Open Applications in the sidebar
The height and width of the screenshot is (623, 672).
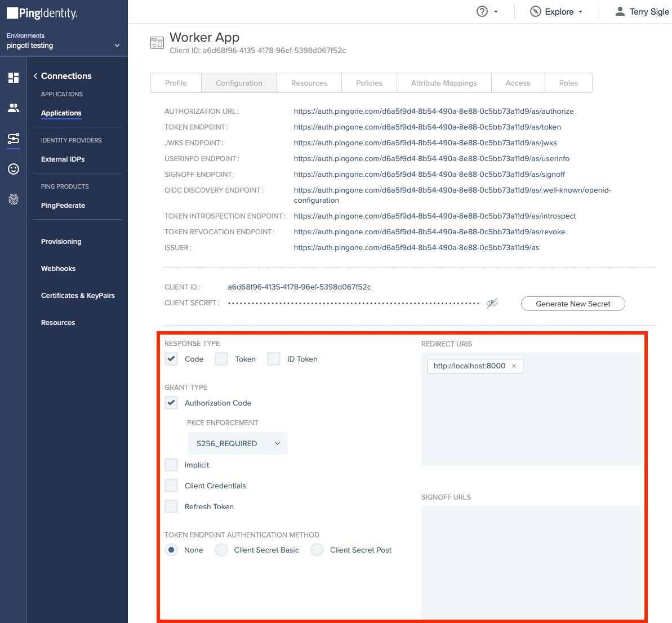(x=61, y=113)
